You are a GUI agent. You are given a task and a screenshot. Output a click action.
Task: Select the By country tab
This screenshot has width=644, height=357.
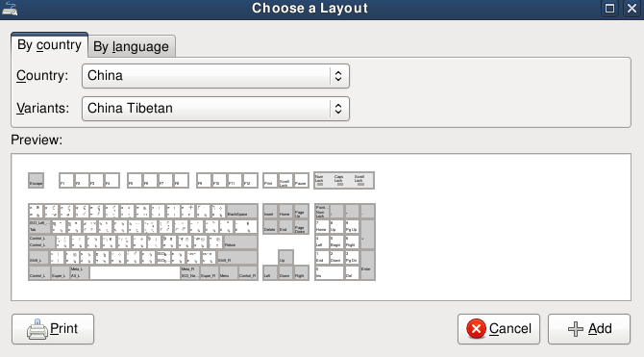(x=49, y=45)
